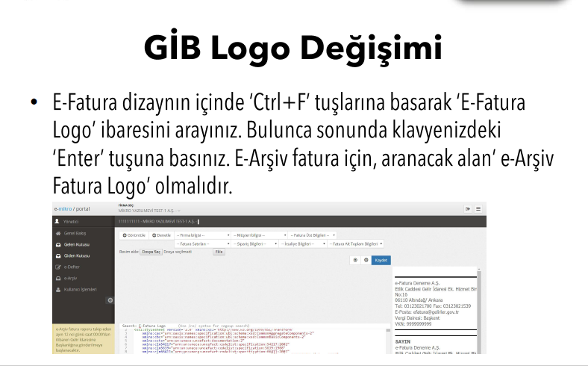Open the Fatura Alt Toplam Bilgileri dropdown
The height and width of the screenshot is (366, 588).
click(x=357, y=243)
